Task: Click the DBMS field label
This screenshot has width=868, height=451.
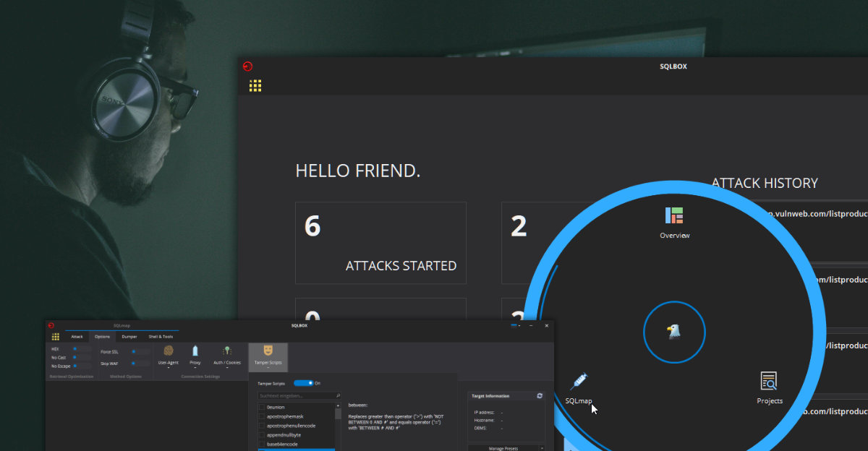Action: coord(480,428)
